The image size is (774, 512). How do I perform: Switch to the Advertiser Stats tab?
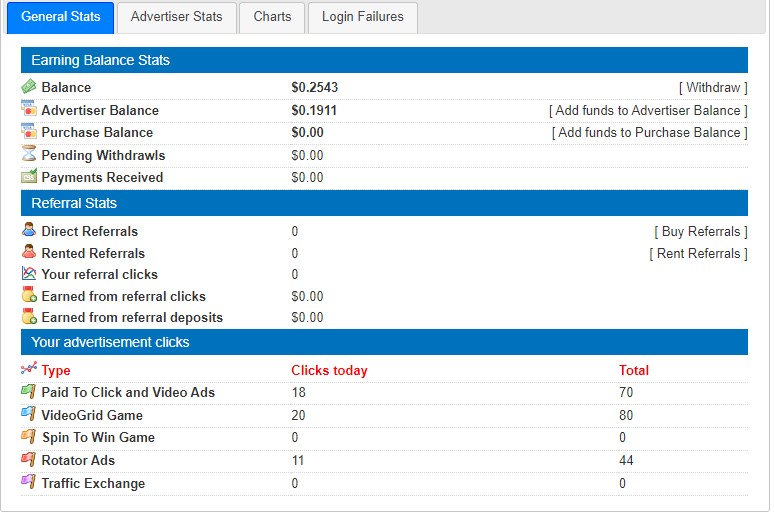(176, 17)
